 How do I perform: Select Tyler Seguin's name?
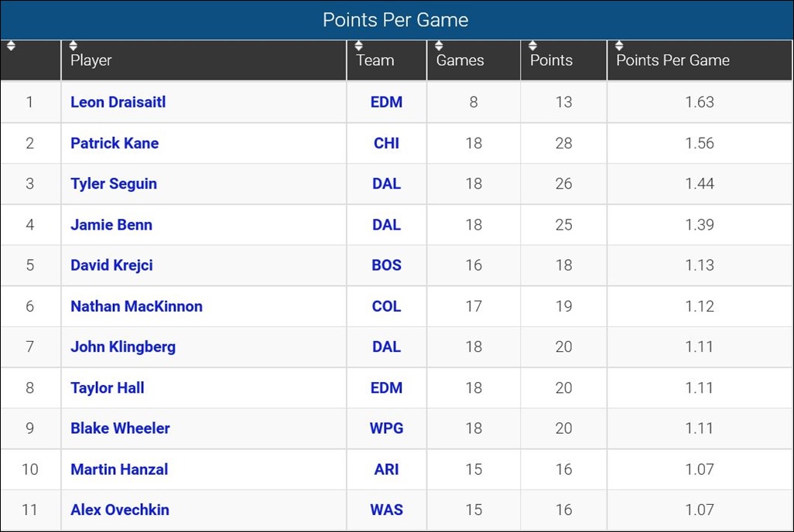pyautogui.click(x=114, y=183)
